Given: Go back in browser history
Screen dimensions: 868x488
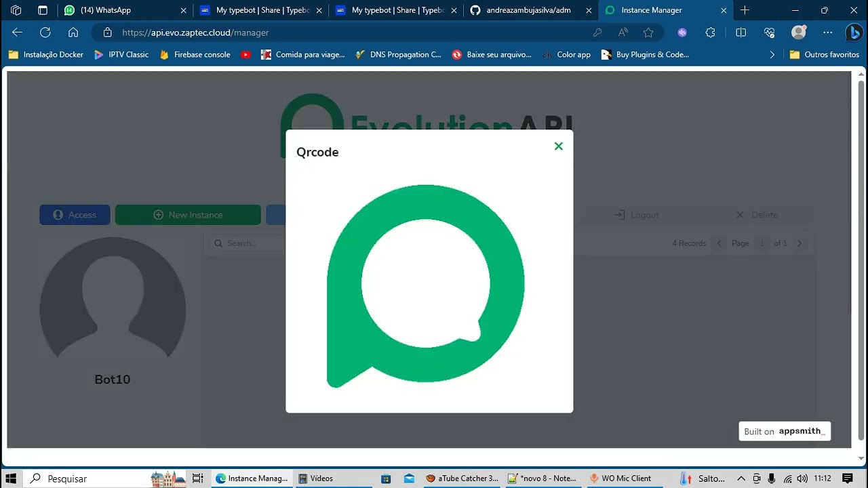Looking at the screenshot, I should click(x=18, y=33).
